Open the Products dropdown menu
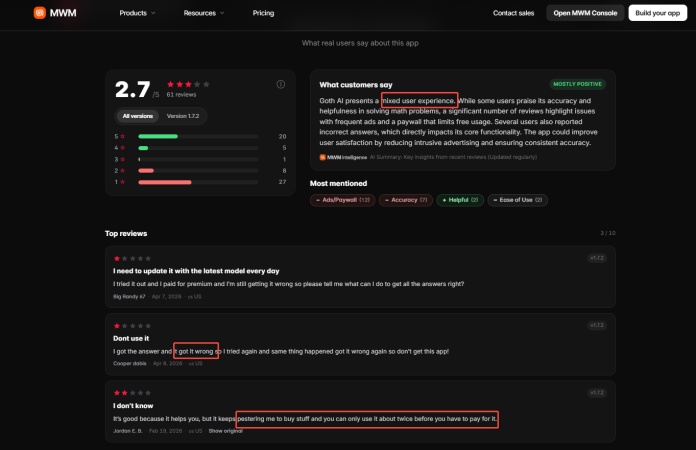 (x=137, y=13)
